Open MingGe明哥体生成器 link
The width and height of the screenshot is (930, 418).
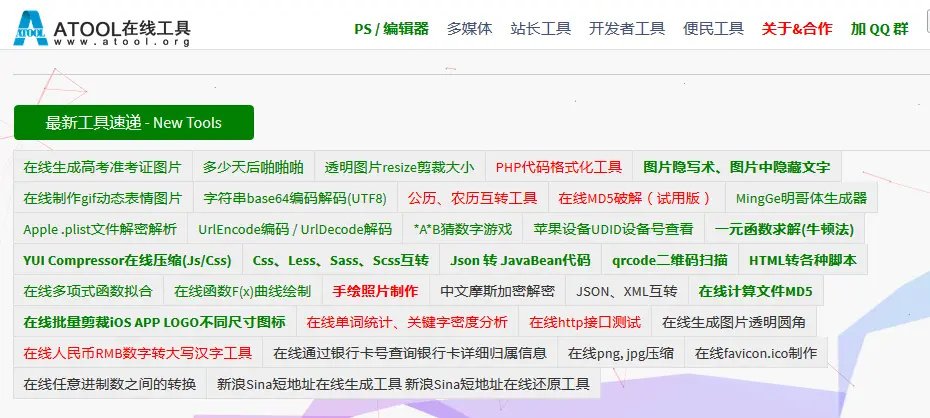(x=801, y=197)
